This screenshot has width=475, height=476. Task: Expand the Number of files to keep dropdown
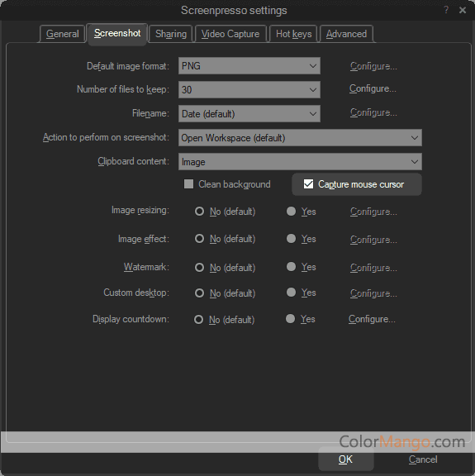pos(249,89)
